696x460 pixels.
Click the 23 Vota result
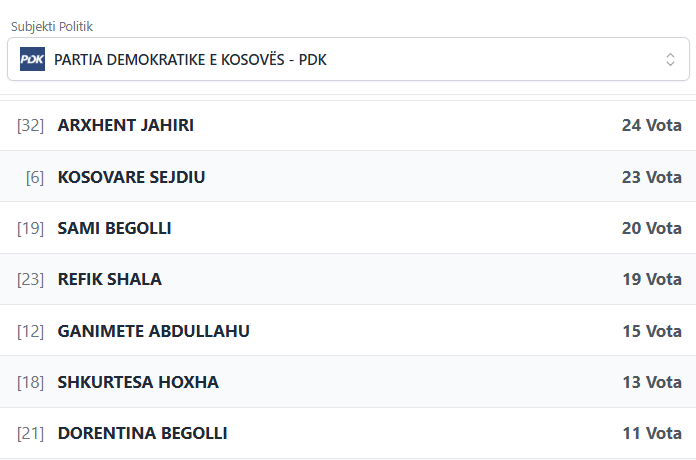pyautogui.click(x=651, y=177)
